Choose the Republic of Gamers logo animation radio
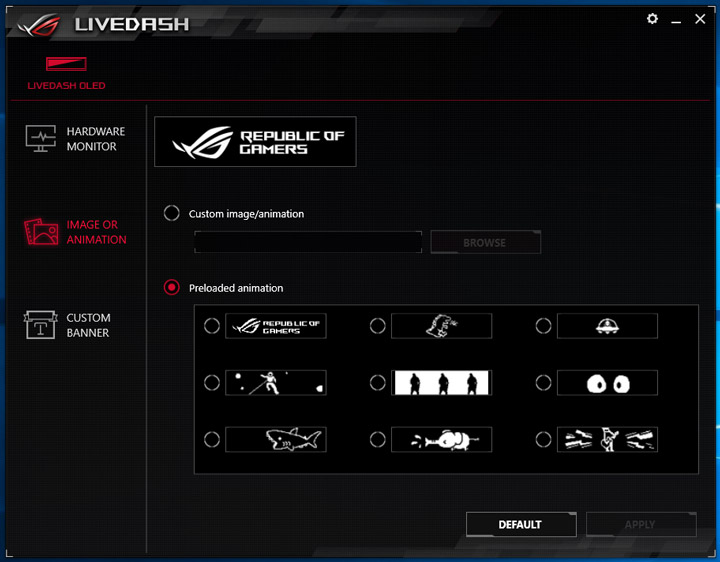This screenshot has height=562, width=720. [x=212, y=326]
